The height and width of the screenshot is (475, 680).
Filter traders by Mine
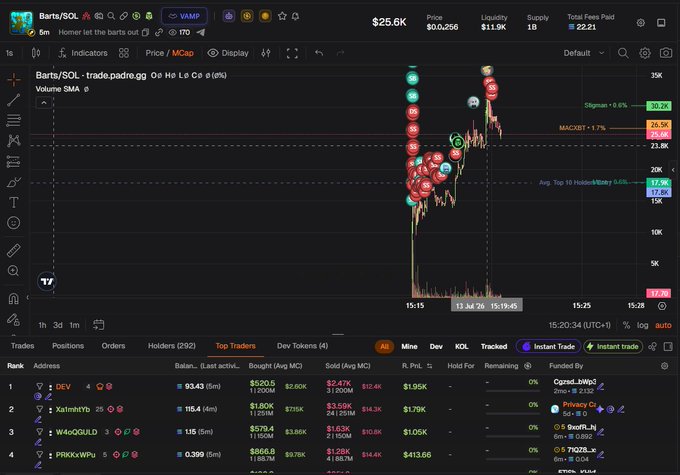click(x=409, y=346)
